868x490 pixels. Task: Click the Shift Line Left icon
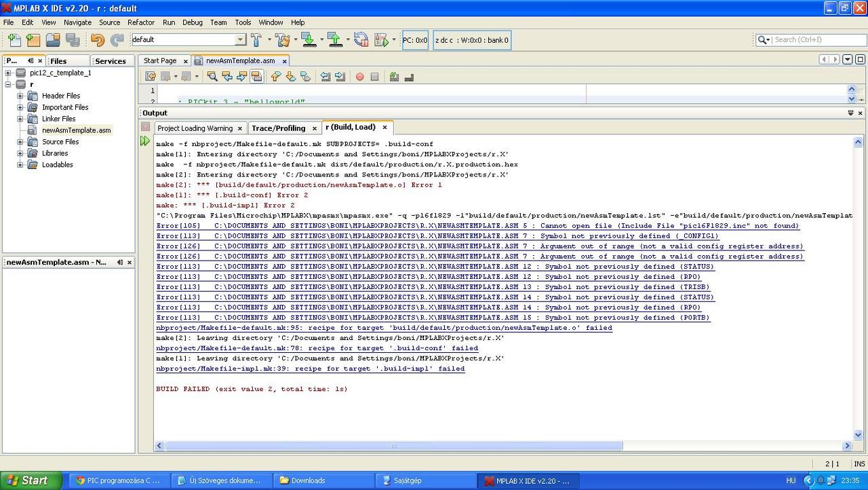tap(325, 77)
